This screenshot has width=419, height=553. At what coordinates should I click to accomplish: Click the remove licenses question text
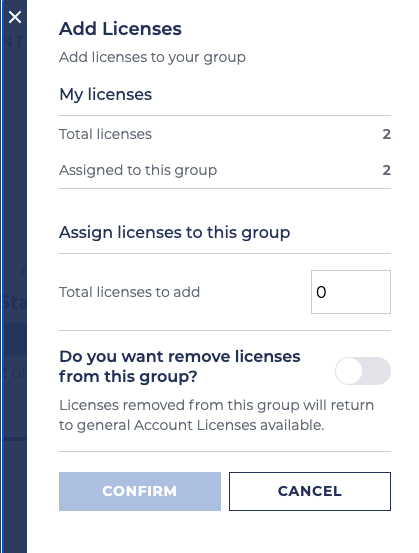(x=180, y=366)
